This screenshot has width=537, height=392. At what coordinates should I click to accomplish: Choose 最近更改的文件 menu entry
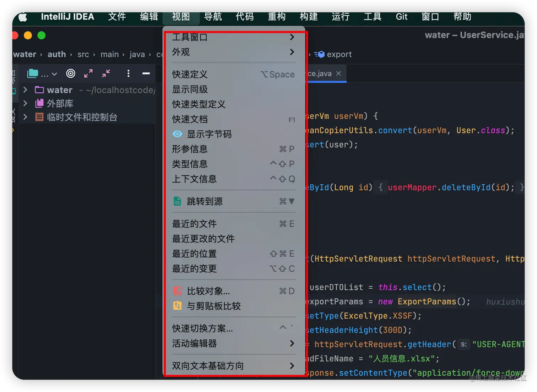234,239
